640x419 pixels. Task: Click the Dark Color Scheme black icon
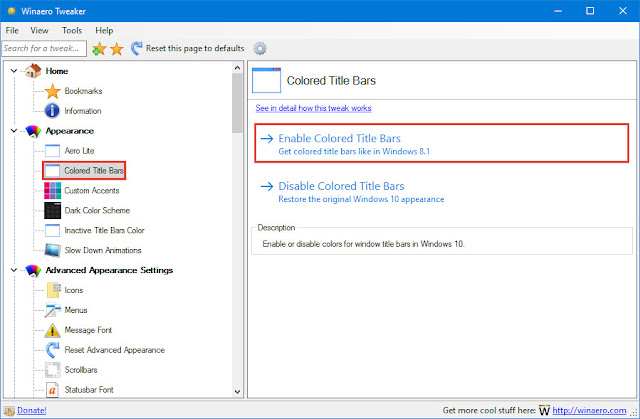(x=53, y=211)
